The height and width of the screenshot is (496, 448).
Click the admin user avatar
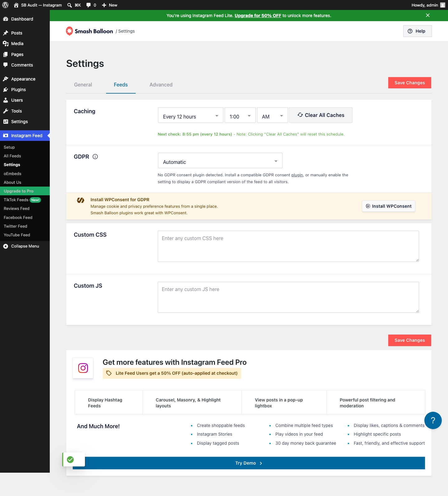click(x=443, y=5)
